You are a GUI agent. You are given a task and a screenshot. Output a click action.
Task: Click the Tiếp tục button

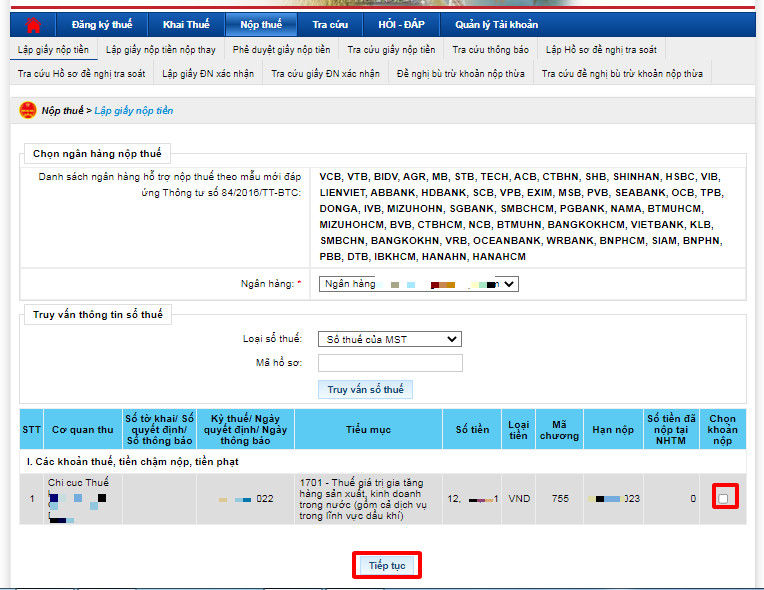coord(387,565)
